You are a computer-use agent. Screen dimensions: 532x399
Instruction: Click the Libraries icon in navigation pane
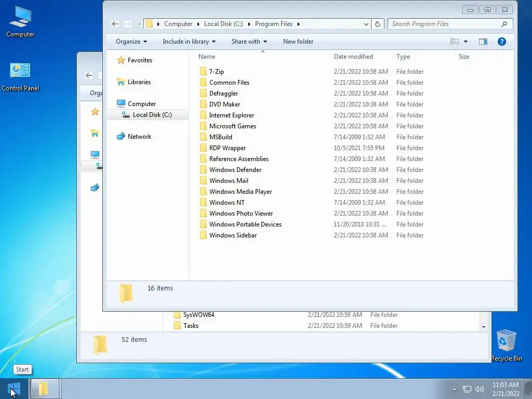pos(121,82)
